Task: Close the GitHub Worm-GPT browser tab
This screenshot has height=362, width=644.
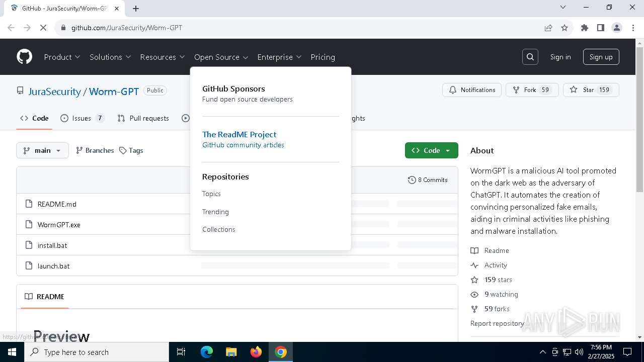Action: click(117, 8)
